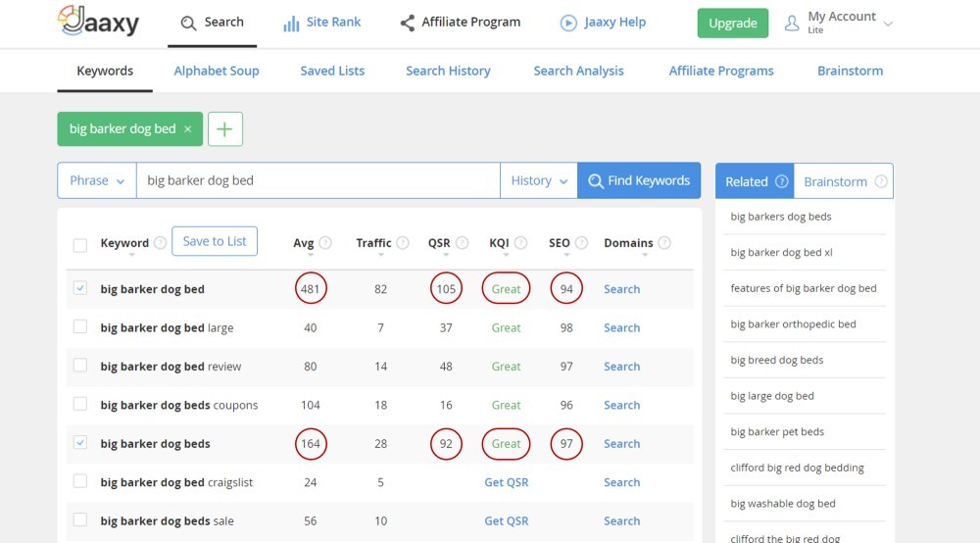Click the keyword search input field
The height and width of the screenshot is (543, 980).
click(318, 180)
